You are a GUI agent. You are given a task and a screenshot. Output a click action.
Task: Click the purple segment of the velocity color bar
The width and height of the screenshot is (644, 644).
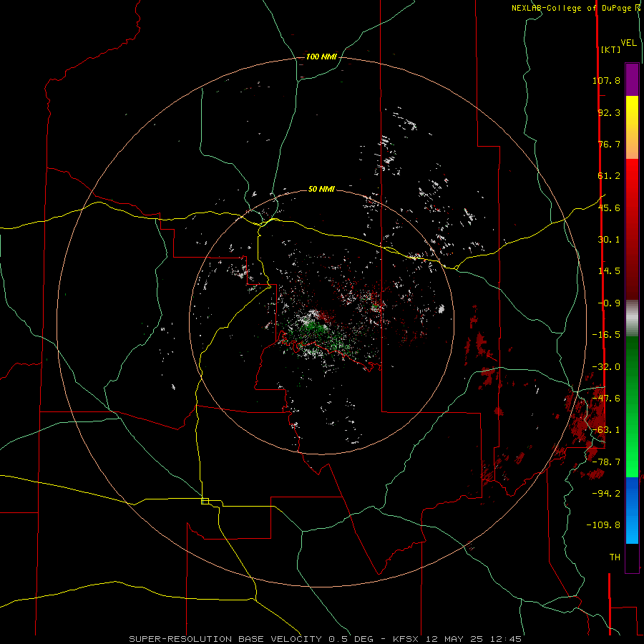click(x=632, y=80)
